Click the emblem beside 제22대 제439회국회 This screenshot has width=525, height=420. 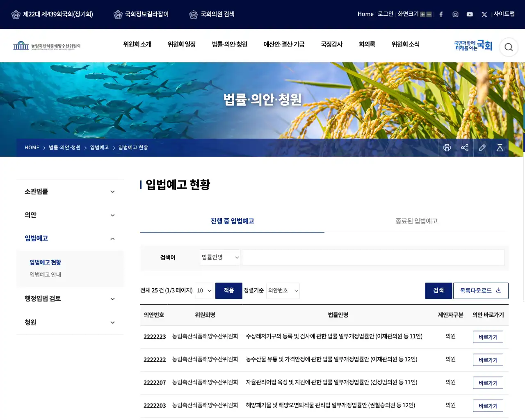coord(16,14)
